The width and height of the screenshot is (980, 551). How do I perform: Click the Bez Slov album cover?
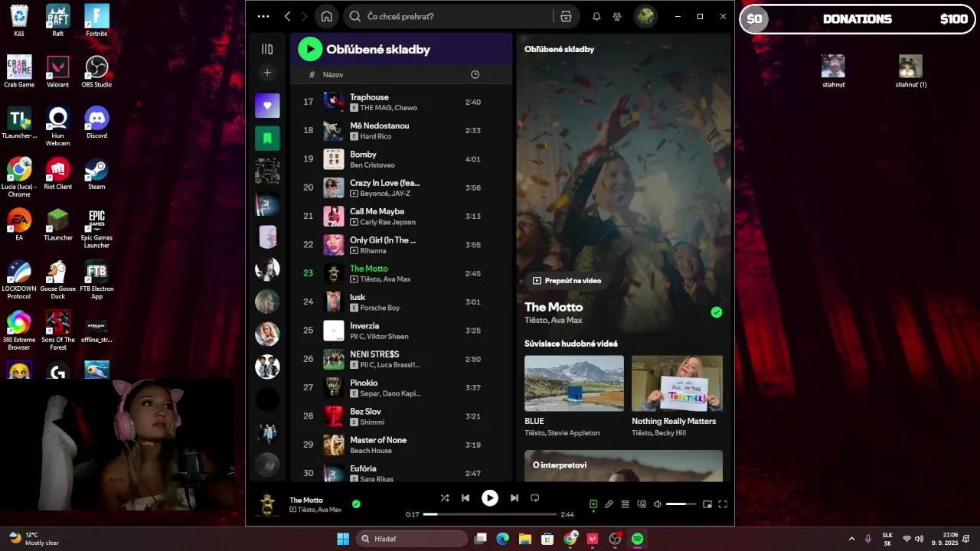click(x=334, y=416)
